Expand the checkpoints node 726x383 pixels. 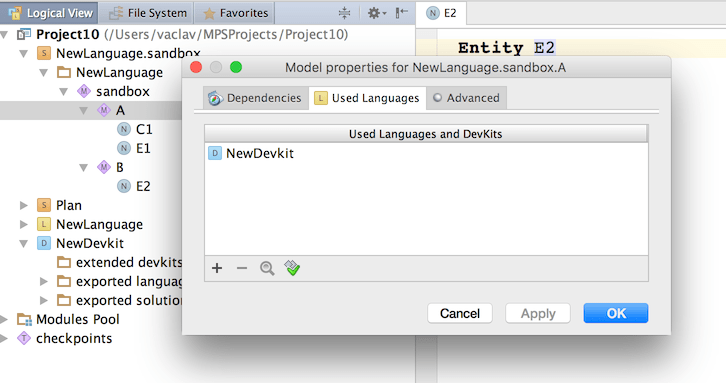pyautogui.click(x=4, y=338)
